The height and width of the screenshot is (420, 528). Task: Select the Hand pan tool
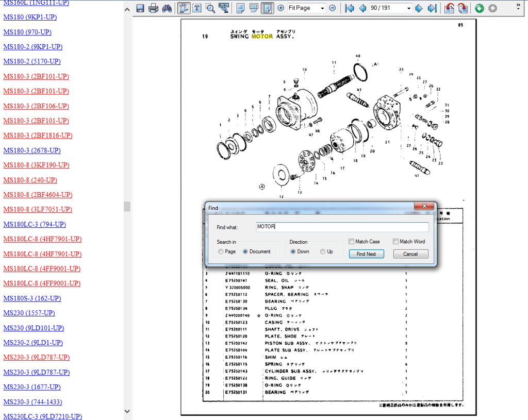(x=183, y=8)
